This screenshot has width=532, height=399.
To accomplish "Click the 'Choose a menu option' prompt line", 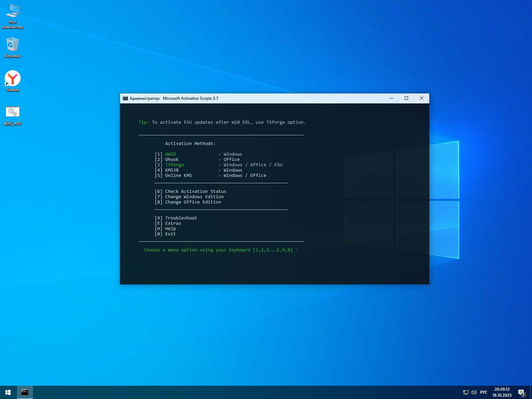I will (221, 250).
